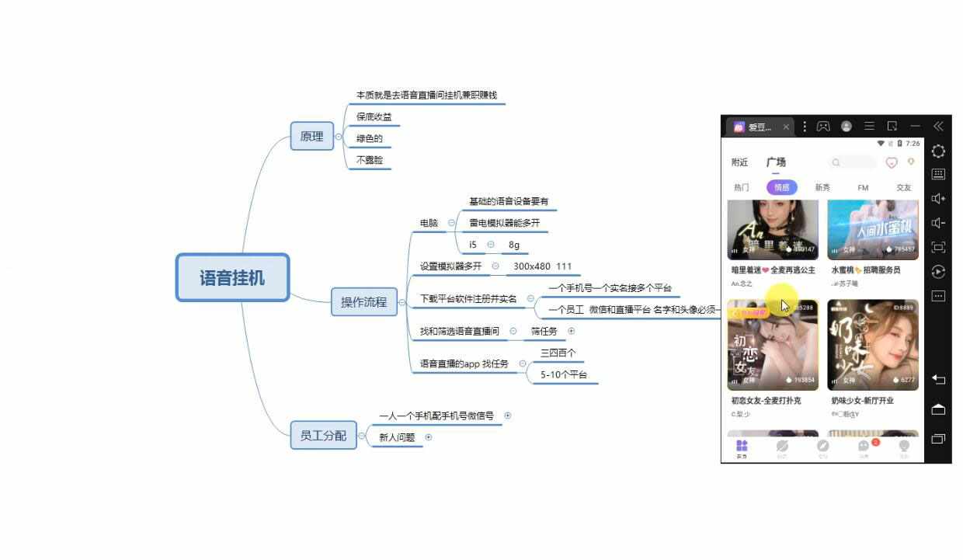Collapse the 电脑 node children
The width and height of the screenshot is (963, 560).
click(x=451, y=223)
